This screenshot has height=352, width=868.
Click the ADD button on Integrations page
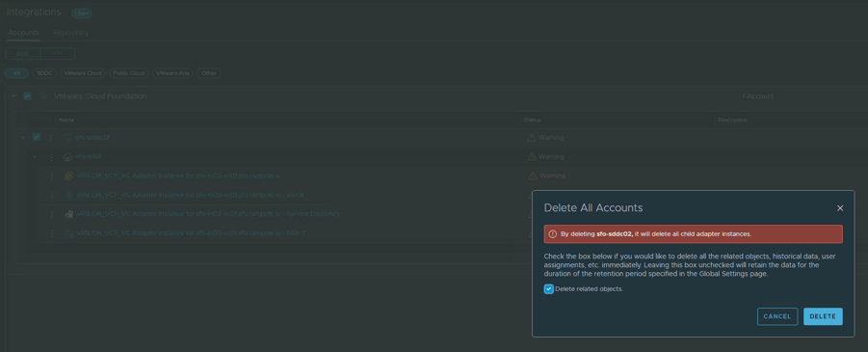23,54
